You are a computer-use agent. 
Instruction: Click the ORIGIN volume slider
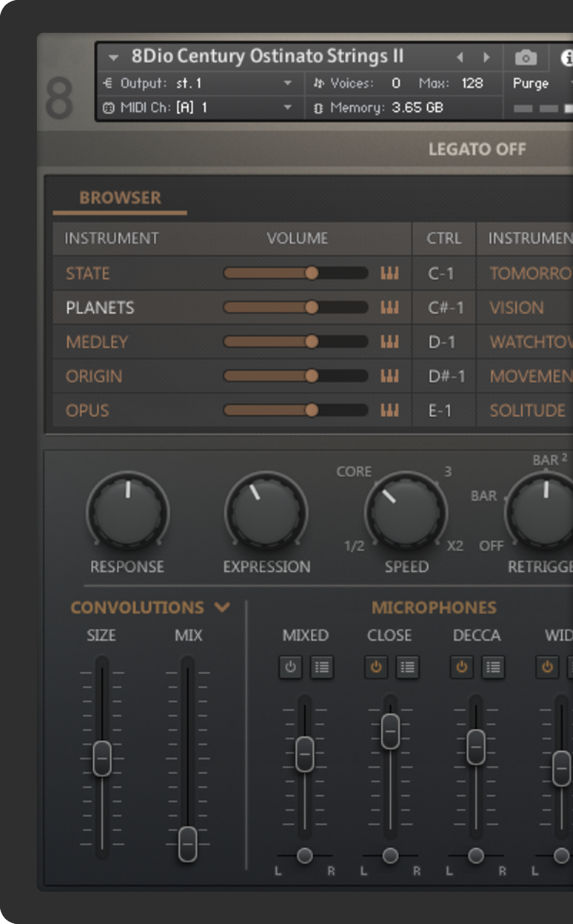(296, 376)
